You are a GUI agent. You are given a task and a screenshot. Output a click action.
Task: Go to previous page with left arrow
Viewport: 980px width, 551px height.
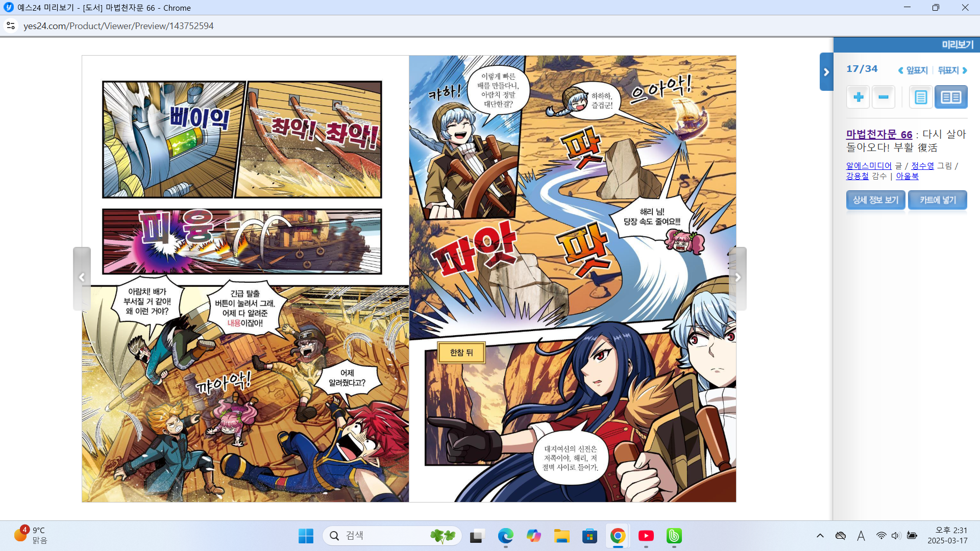pos(82,278)
